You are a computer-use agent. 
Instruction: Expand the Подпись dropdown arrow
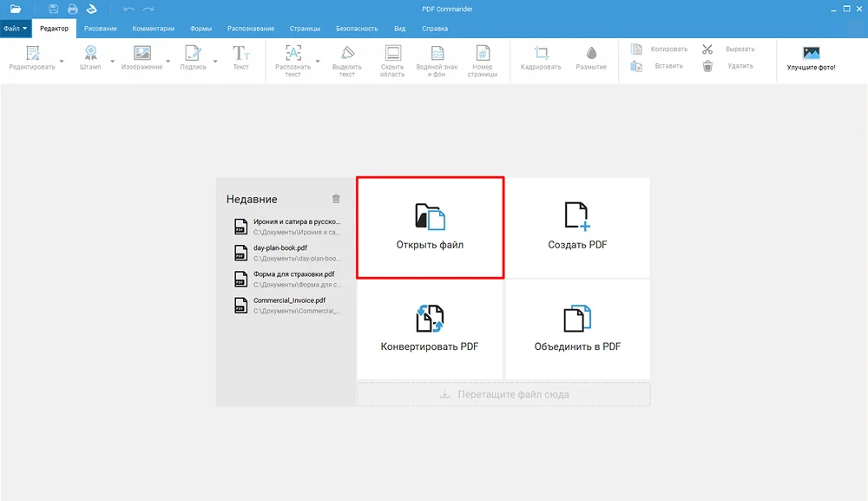[x=215, y=62]
